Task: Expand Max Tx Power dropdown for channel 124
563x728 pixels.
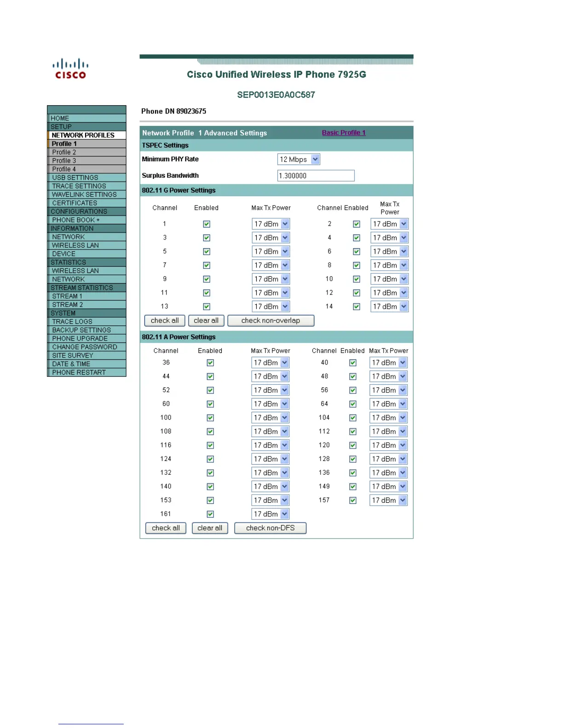Action: [x=270, y=459]
